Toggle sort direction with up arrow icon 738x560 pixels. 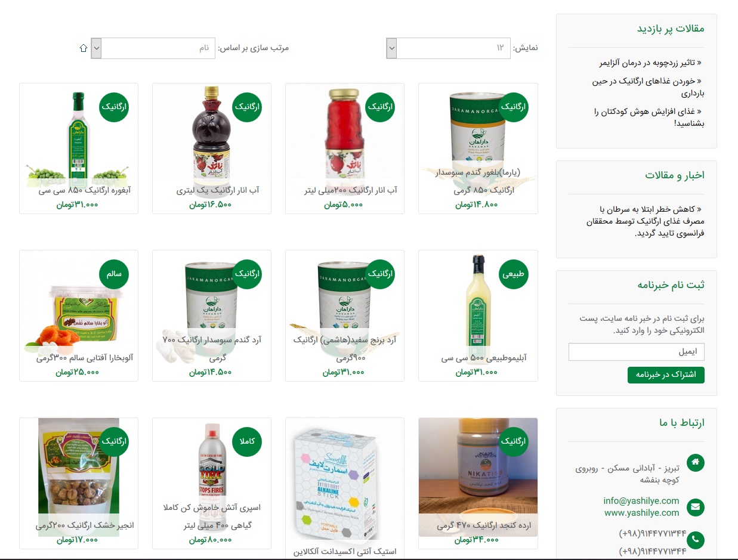(84, 48)
